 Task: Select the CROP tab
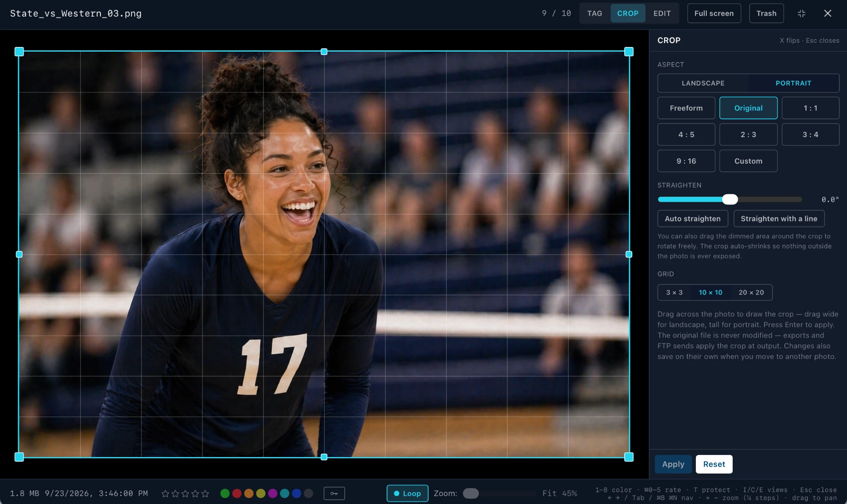click(628, 14)
